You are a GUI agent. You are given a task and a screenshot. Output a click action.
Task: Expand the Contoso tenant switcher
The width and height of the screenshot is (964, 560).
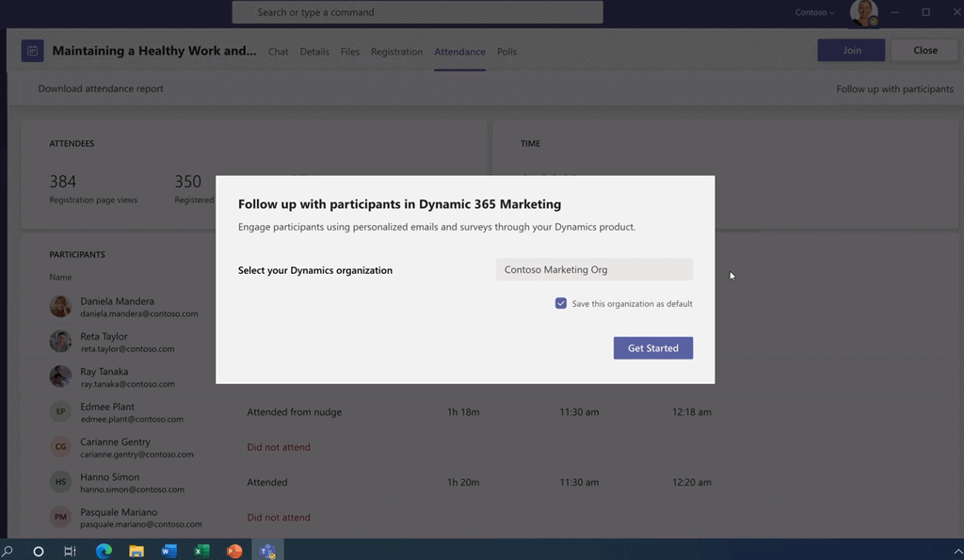[x=814, y=13]
